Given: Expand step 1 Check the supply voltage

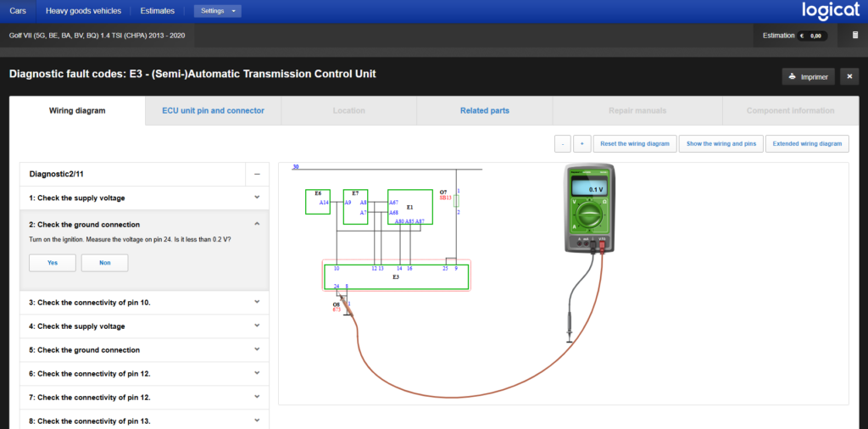Looking at the screenshot, I should [x=144, y=198].
